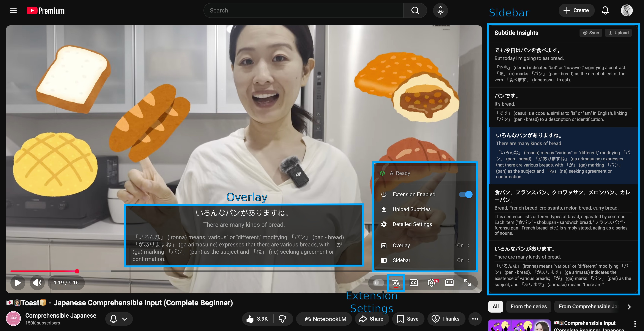Disable the Extension Enabled switch
Screen dimensions: 644x331
tap(465, 194)
